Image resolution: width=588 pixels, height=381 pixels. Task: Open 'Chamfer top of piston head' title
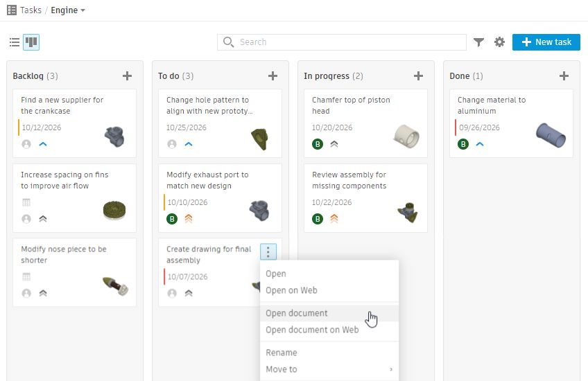pos(351,106)
